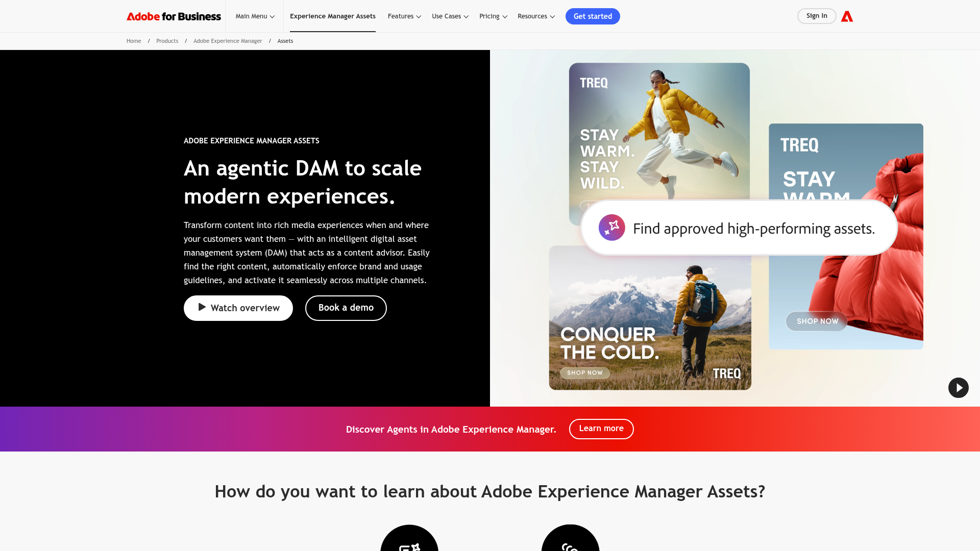Image resolution: width=980 pixels, height=551 pixels.
Task: Play the hero animation with round play button
Action: pyautogui.click(x=958, y=388)
